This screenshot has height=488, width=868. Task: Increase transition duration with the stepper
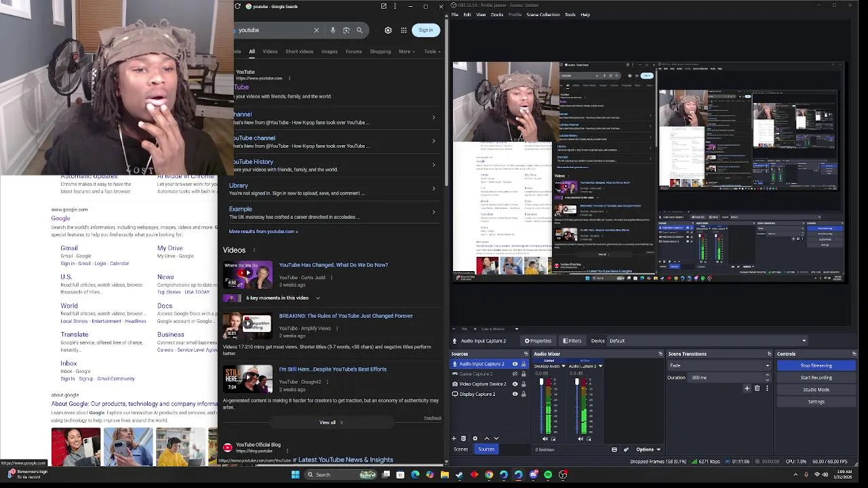coord(768,375)
